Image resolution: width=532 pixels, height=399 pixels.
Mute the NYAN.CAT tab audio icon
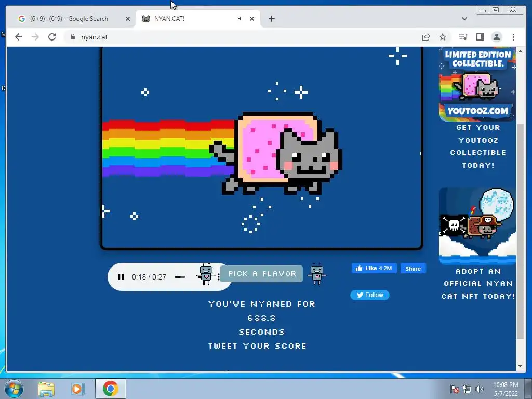[241, 19]
